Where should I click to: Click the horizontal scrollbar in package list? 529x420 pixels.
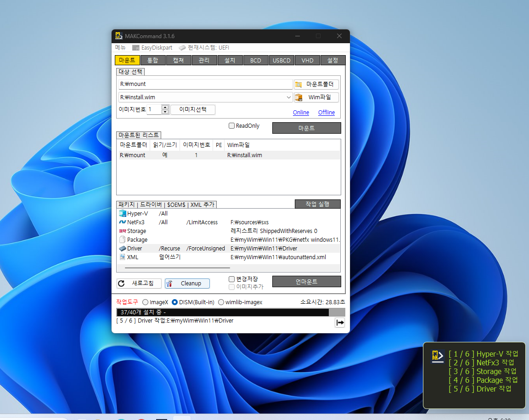click(177, 268)
